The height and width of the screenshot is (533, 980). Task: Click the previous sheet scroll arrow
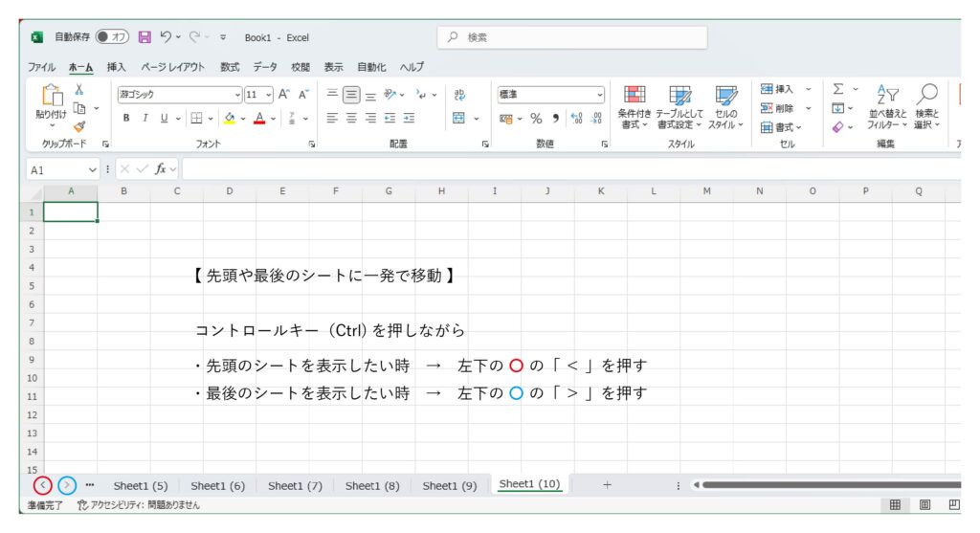(42, 485)
